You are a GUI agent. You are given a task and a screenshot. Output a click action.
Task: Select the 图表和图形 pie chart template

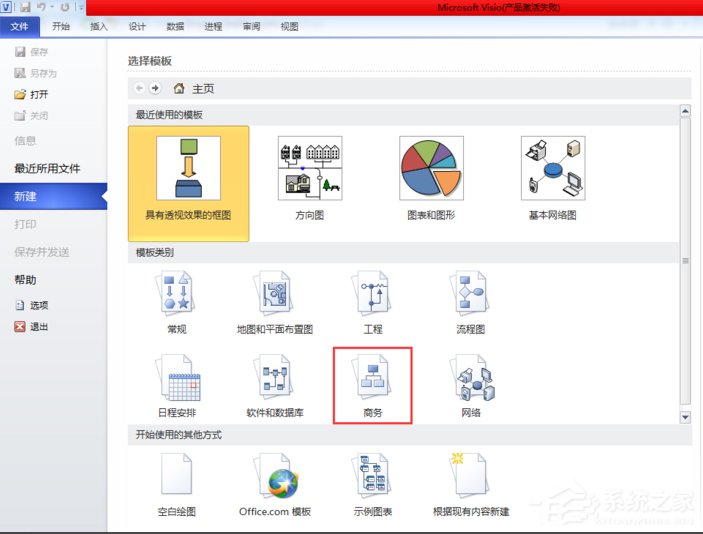tap(431, 178)
